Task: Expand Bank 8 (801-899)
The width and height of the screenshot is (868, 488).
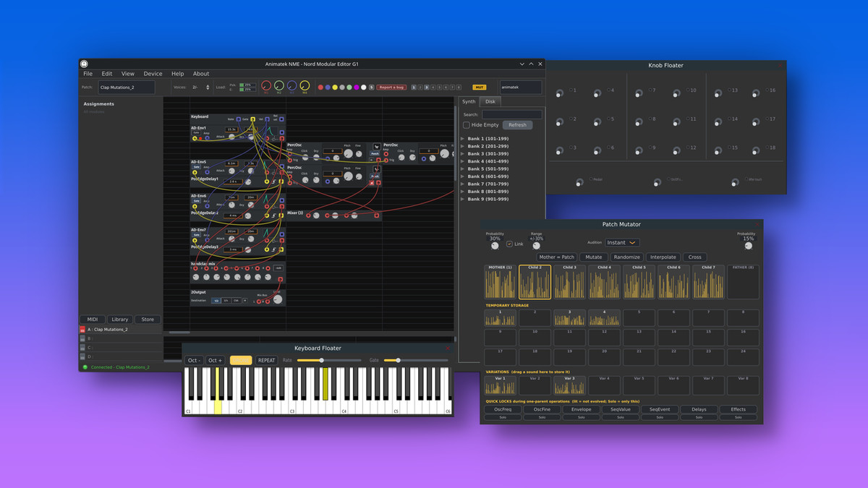Action: 463,192
